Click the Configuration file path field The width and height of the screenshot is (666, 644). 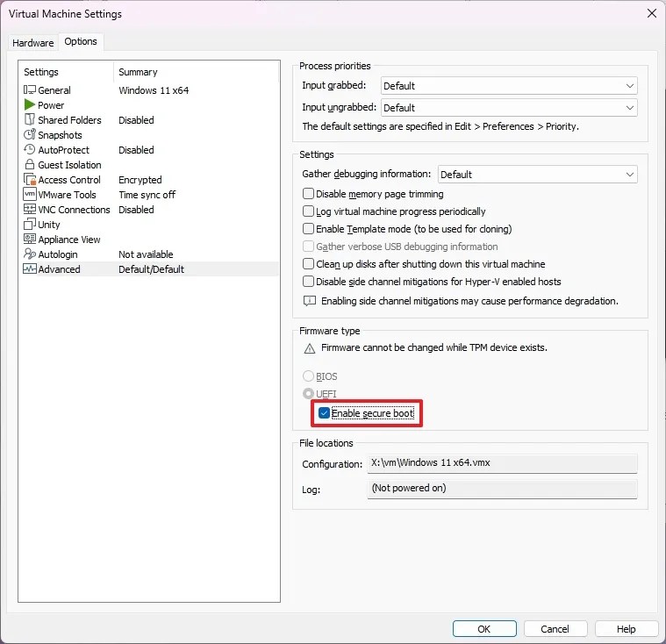point(502,463)
